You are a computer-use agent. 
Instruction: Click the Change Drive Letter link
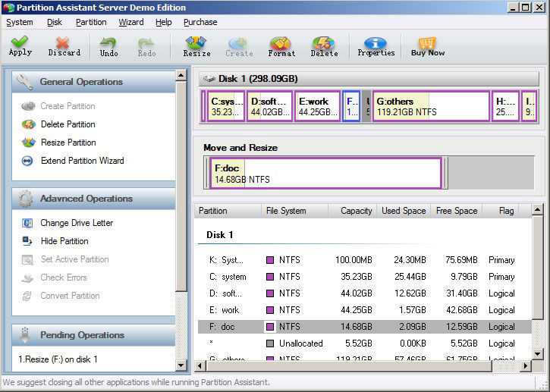click(x=77, y=223)
